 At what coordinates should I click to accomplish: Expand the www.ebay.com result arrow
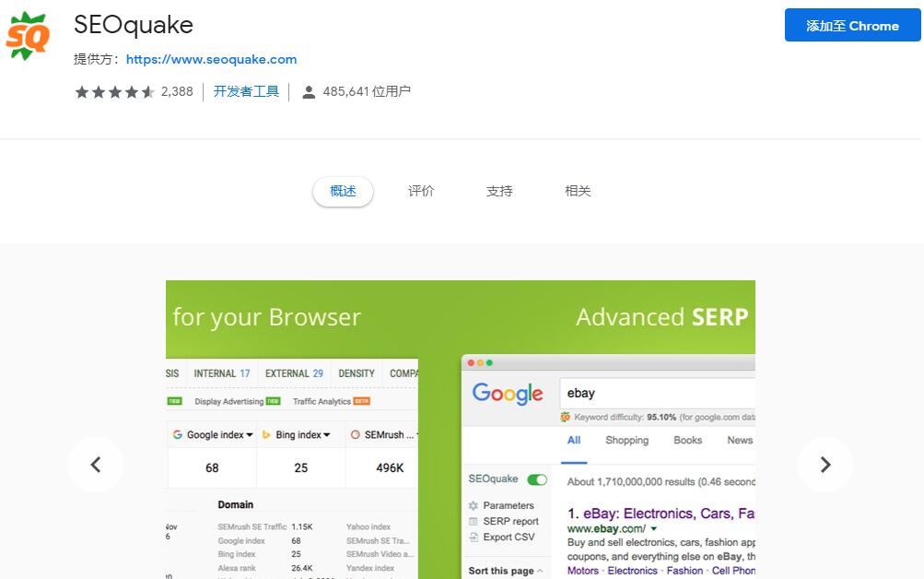(653, 529)
